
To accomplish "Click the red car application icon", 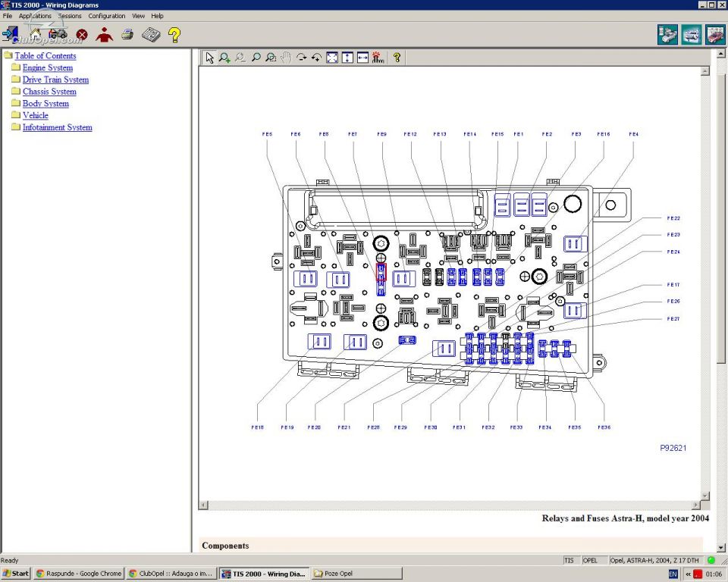I will click(715, 35).
